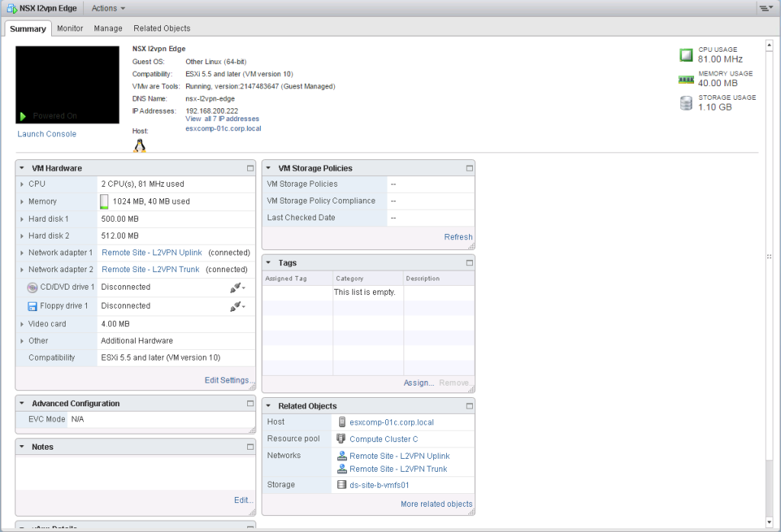
Task: Maximize the Related Objects panel
Action: (469, 406)
